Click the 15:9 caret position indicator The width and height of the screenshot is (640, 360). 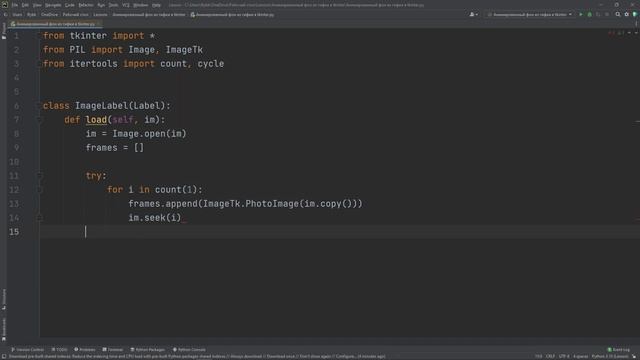[539, 357]
